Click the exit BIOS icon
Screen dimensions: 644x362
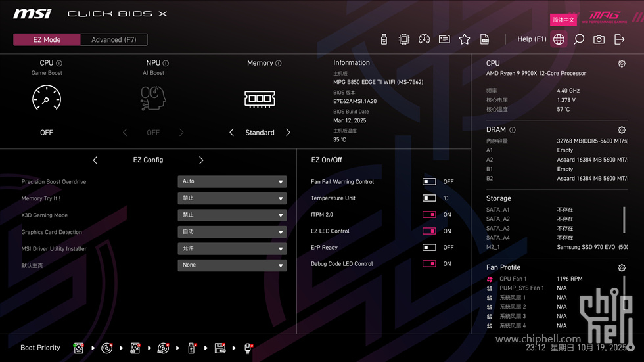(x=619, y=39)
